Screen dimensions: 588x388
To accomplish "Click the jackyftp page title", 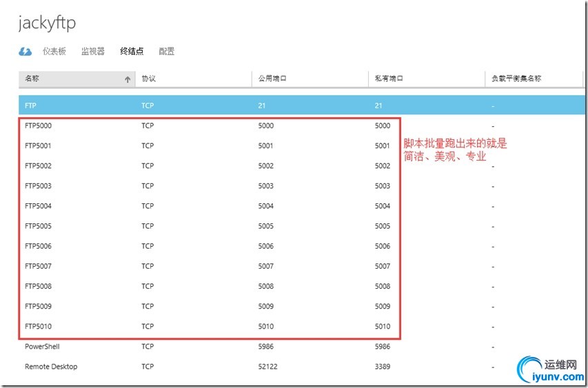I will pyautogui.click(x=48, y=23).
